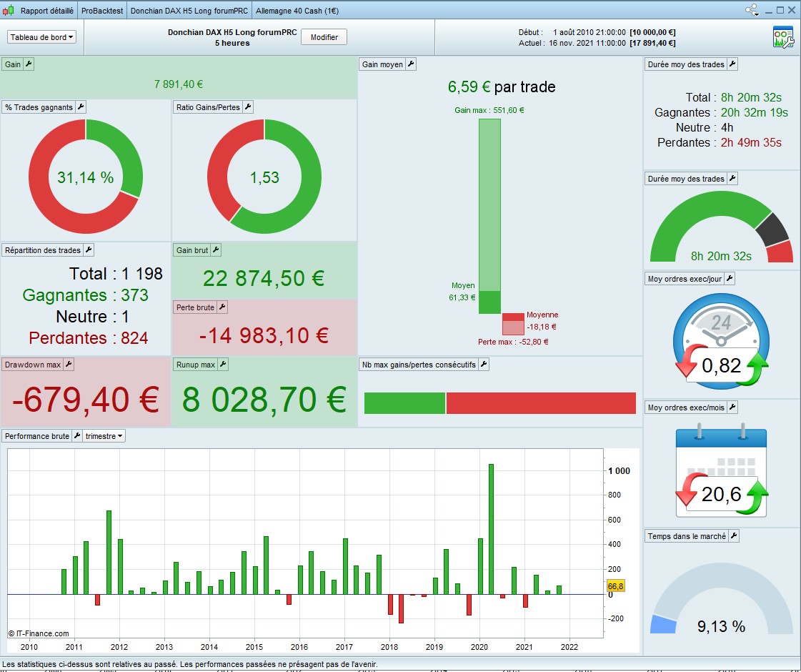Open the trimestre period dropdown
801x672 pixels.
pyautogui.click(x=104, y=436)
